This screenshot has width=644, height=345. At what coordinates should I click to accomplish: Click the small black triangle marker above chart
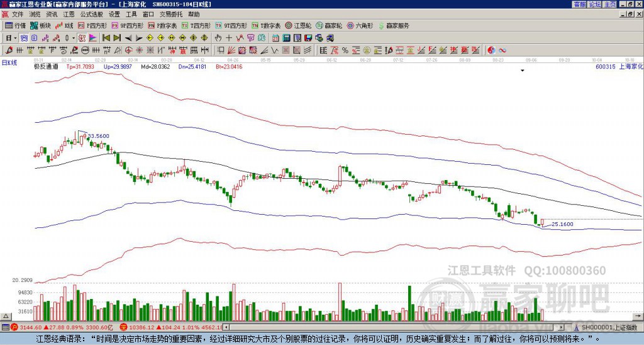coord(523,71)
